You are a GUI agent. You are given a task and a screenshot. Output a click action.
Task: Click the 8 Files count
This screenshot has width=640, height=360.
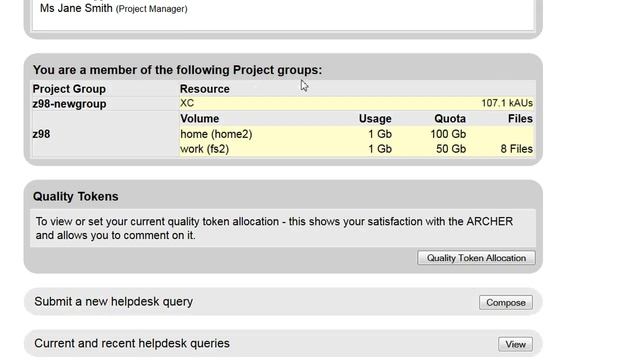click(x=517, y=149)
